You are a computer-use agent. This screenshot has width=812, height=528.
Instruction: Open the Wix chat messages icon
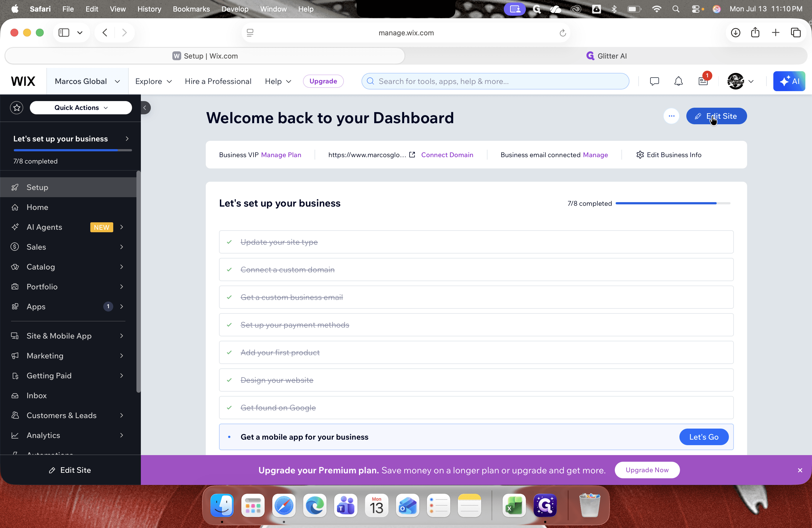pos(654,81)
